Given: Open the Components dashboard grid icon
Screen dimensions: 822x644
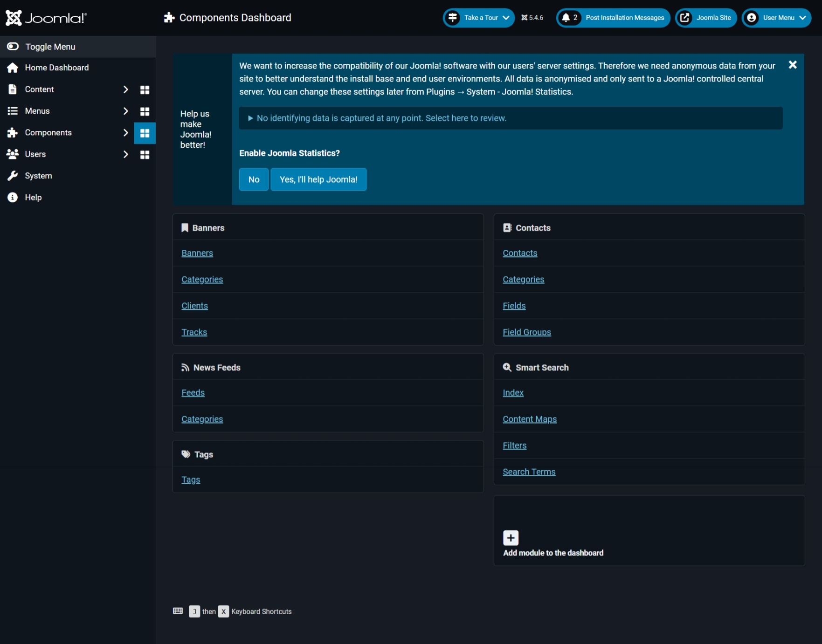Looking at the screenshot, I should [x=145, y=133].
